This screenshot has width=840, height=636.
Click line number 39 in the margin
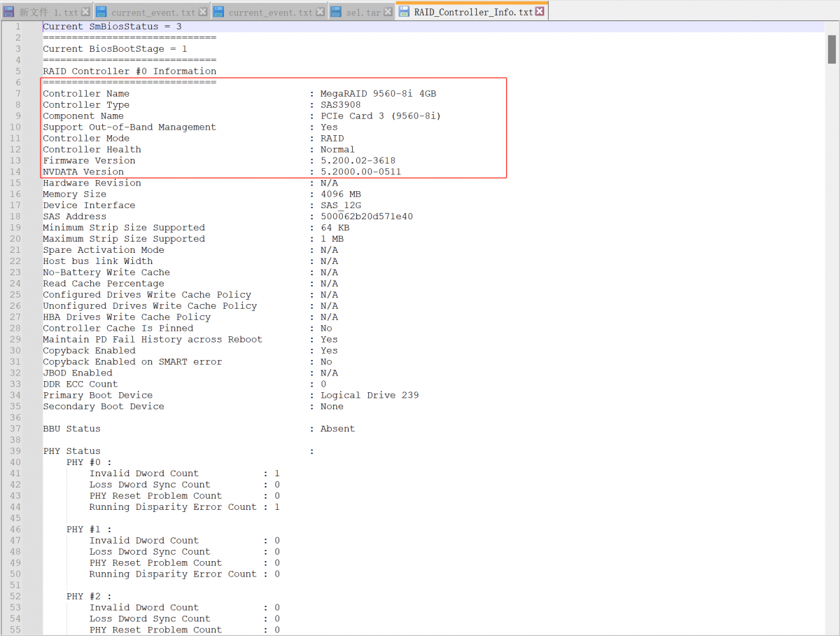(15, 451)
